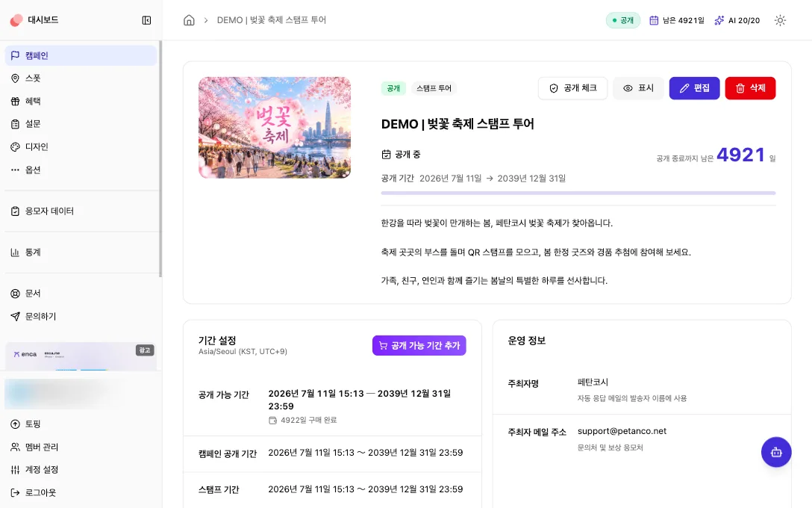812x508 pixels.
Task: Click the 편집 edit button
Action: click(694, 88)
